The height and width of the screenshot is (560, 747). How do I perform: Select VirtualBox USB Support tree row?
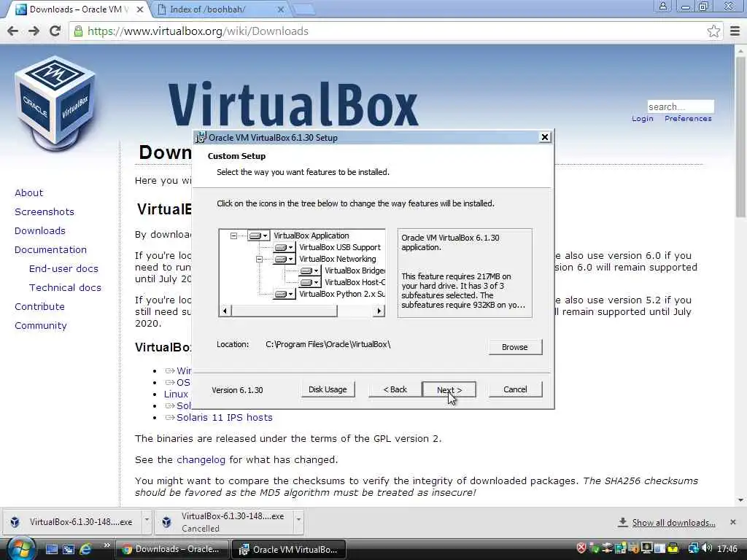(340, 248)
